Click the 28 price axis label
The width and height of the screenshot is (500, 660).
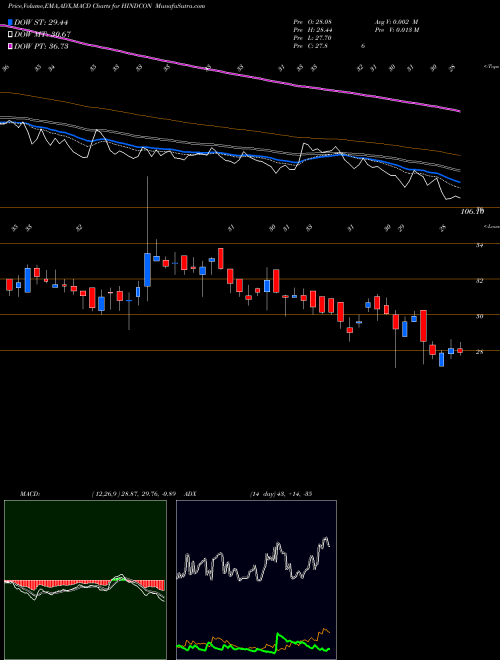pos(479,352)
